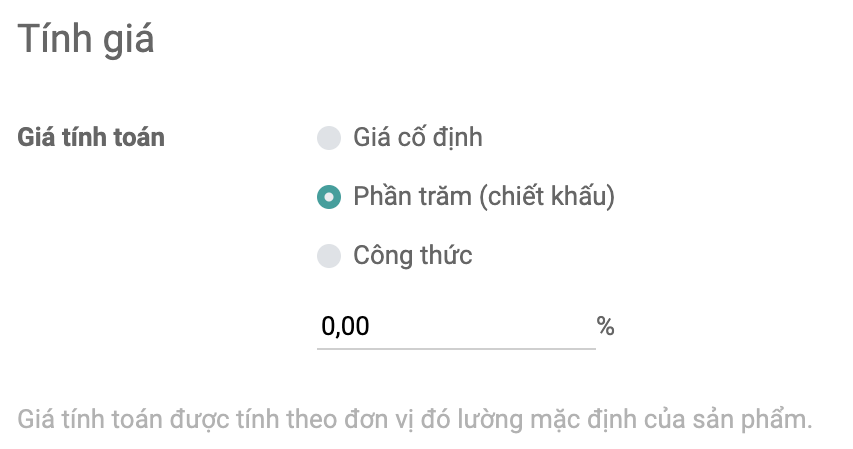The image size is (853, 449).
Task: Click the word "Giá" in the section heading
Action: click(129, 42)
